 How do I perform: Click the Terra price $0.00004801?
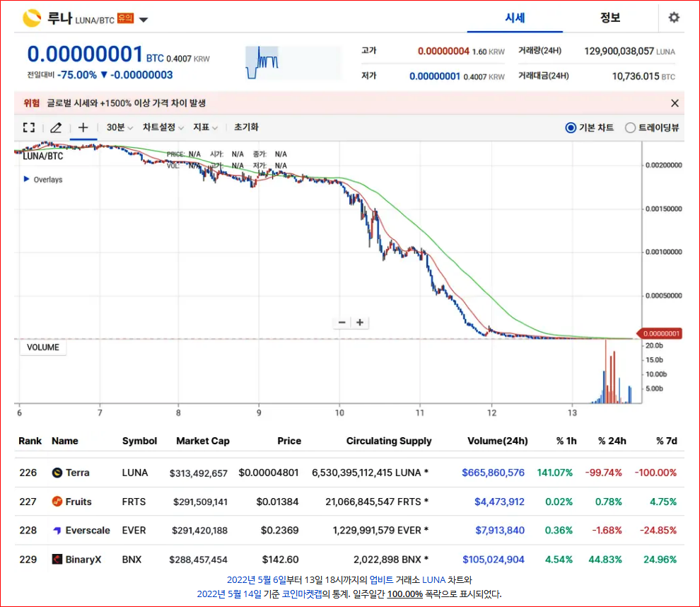click(x=268, y=473)
